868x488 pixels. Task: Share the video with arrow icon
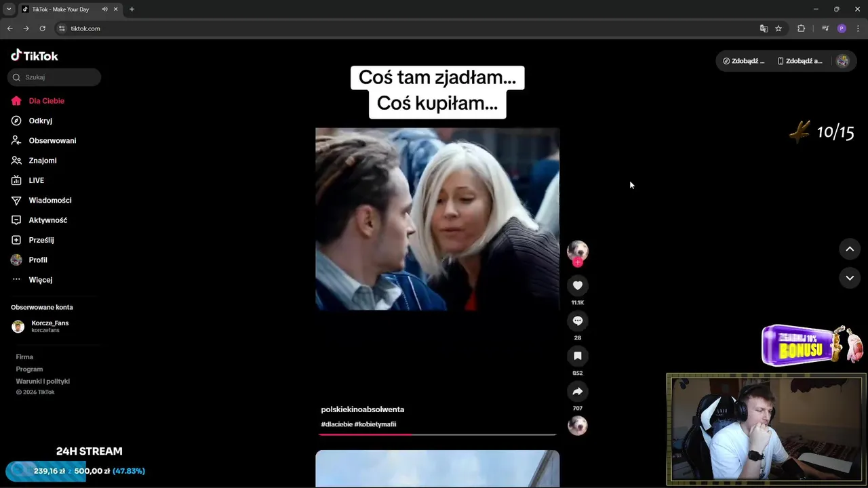pos(578,391)
